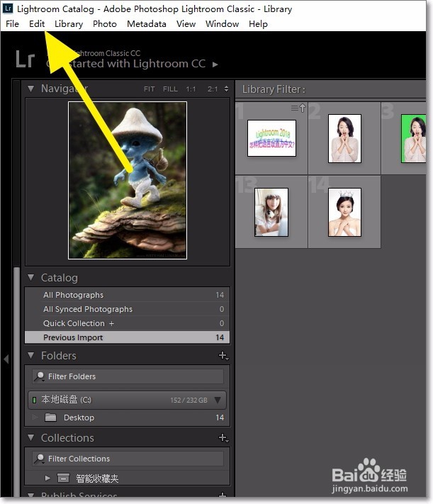Collapse the Navigator panel
Image resolution: width=433 pixels, height=504 pixels.
tap(31, 89)
